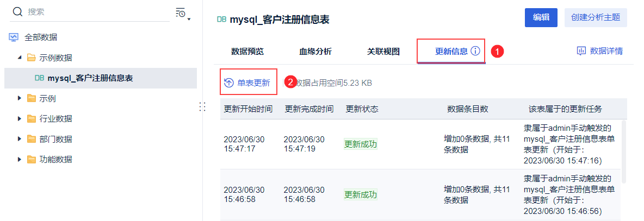Image resolution: width=644 pixels, height=221 pixels.
Task: Click the 行业数据 folder icon
Action: point(32,118)
